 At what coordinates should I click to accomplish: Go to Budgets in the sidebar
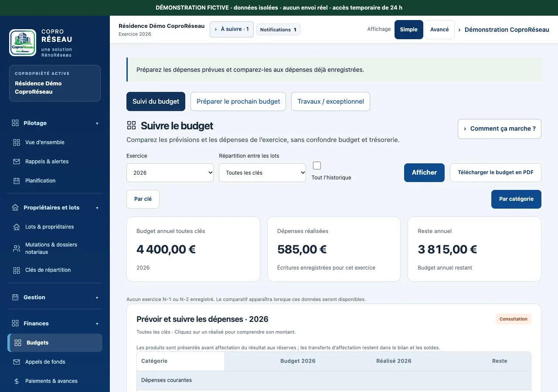55,343
